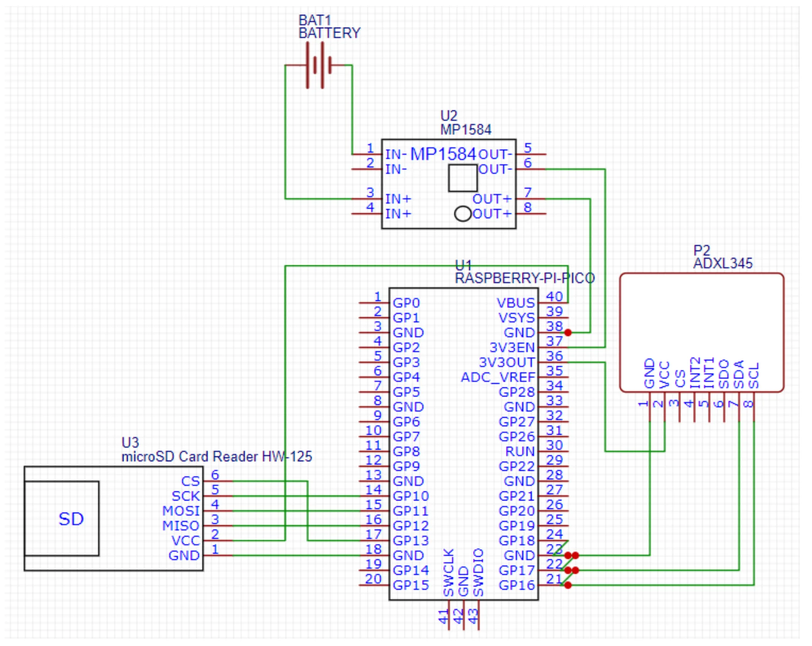Select the VCC pin label on ADXL345
812x646 pixels.
tap(664, 374)
